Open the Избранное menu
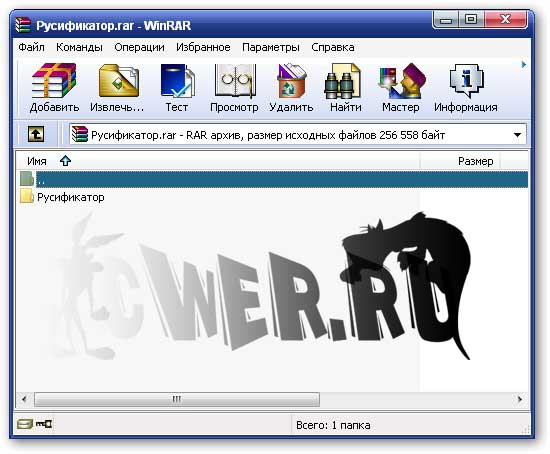The height and width of the screenshot is (454, 550). coord(203,47)
